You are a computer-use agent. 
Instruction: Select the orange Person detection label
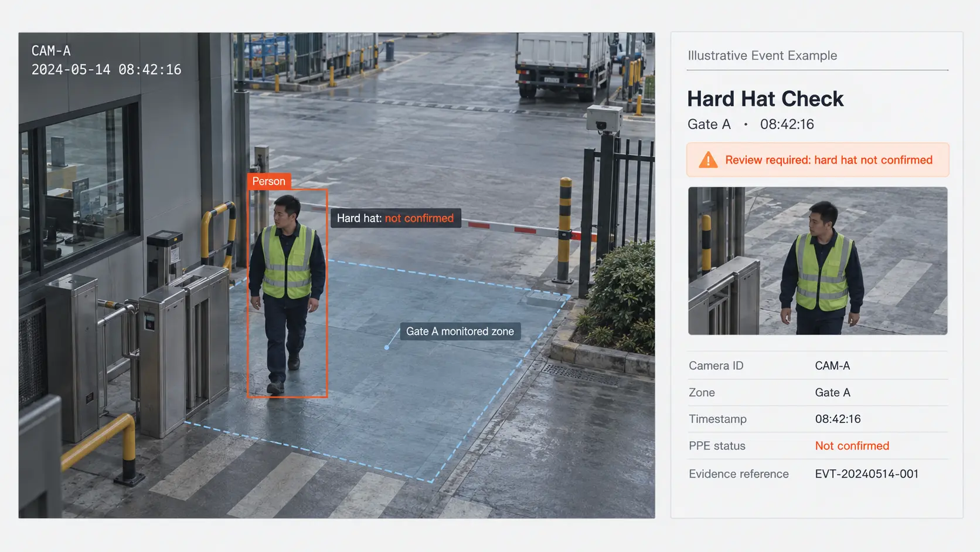[x=269, y=181]
